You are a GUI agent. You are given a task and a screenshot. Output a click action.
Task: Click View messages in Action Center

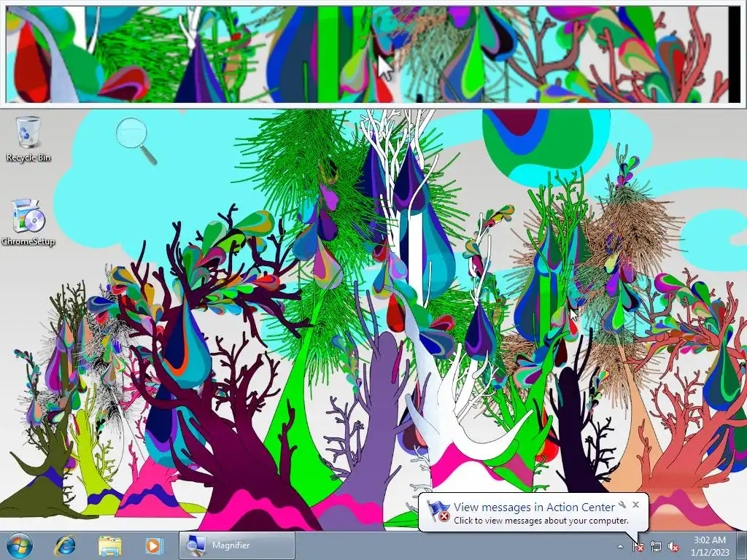click(534, 507)
